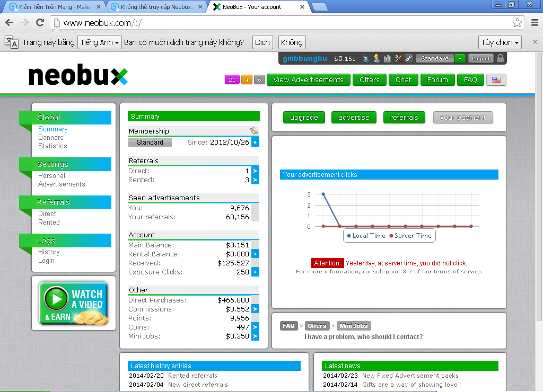This screenshot has width=543, height=392.
Task: Click the membership pencil edit icon
Action: click(x=254, y=130)
